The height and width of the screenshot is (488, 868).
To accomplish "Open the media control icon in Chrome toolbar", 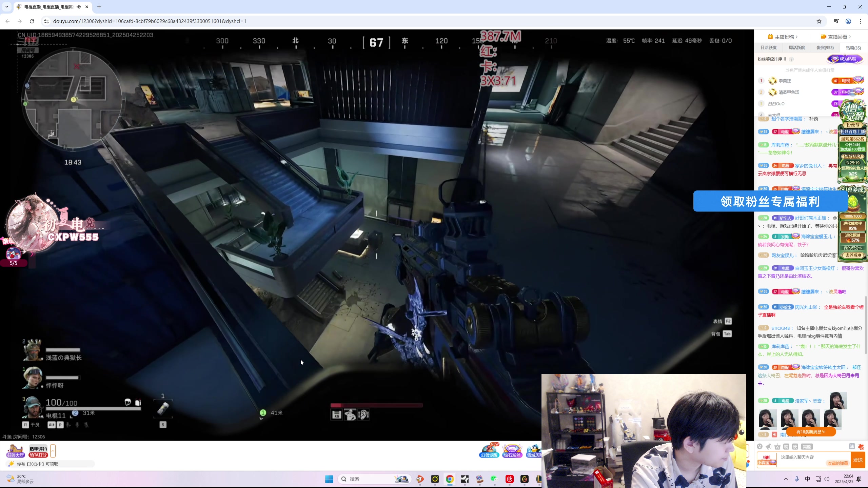I will [x=836, y=21].
